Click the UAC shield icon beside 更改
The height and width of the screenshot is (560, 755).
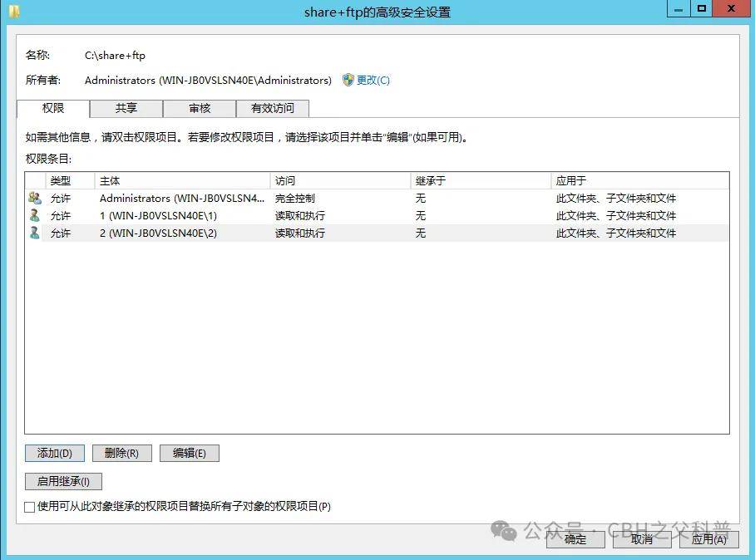click(x=348, y=80)
